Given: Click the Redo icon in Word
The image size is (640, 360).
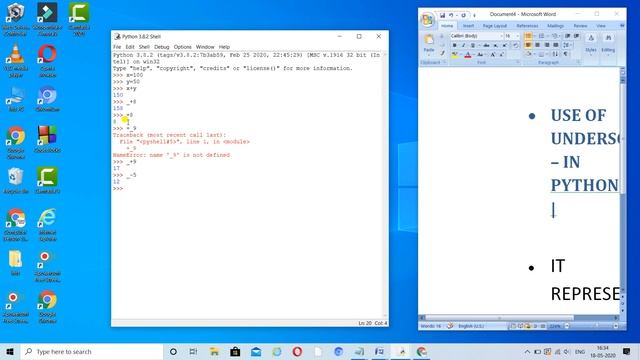Looking at the screenshot, I should pyautogui.click(x=464, y=16).
